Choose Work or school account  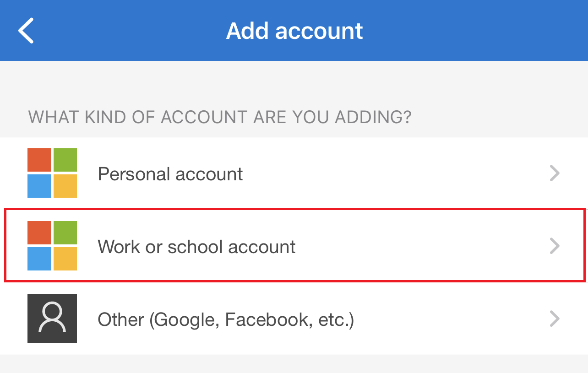point(197,247)
